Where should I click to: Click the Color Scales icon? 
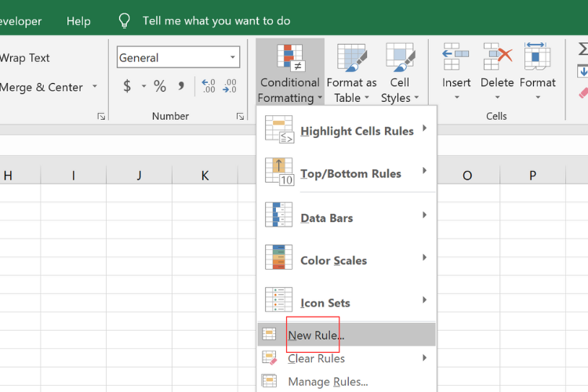coord(278,257)
